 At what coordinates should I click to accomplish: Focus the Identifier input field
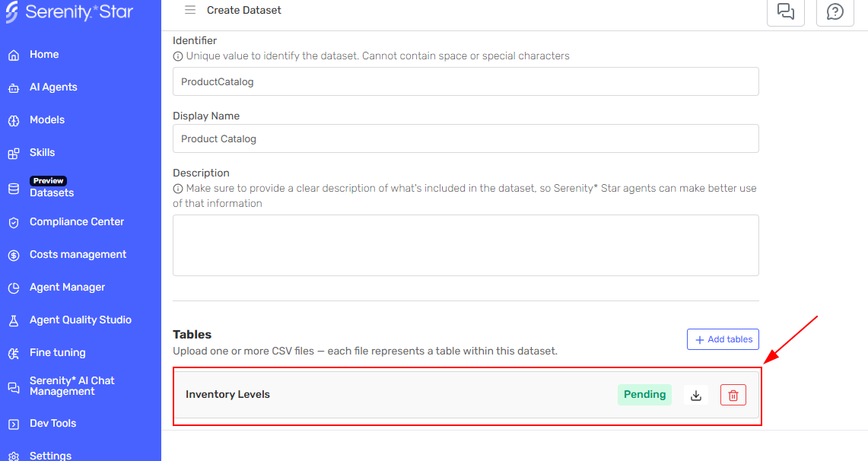coord(466,81)
